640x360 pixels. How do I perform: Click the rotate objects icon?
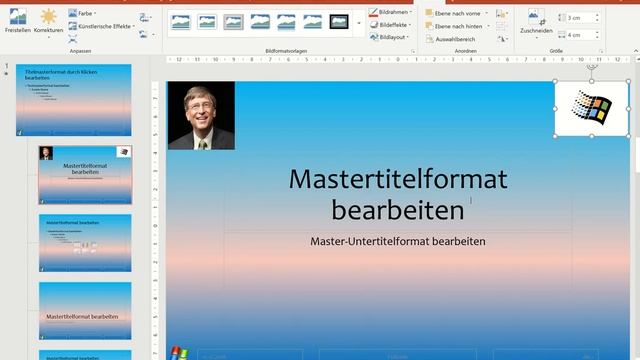click(x=502, y=39)
